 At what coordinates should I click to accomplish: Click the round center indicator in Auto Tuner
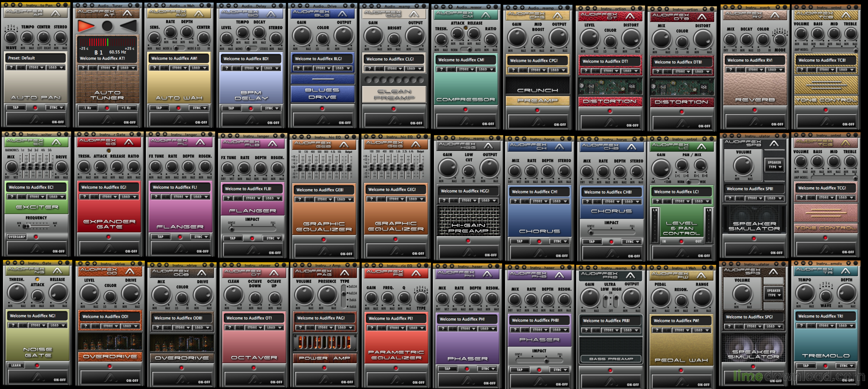(x=107, y=26)
